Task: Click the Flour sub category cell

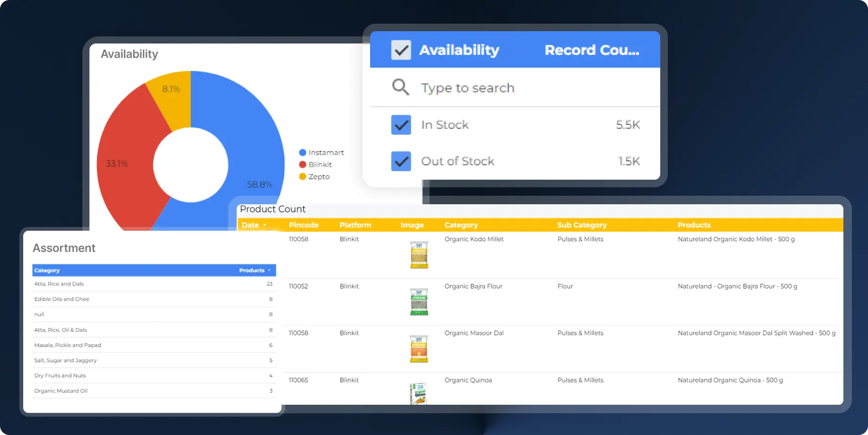Action: click(565, 287)
